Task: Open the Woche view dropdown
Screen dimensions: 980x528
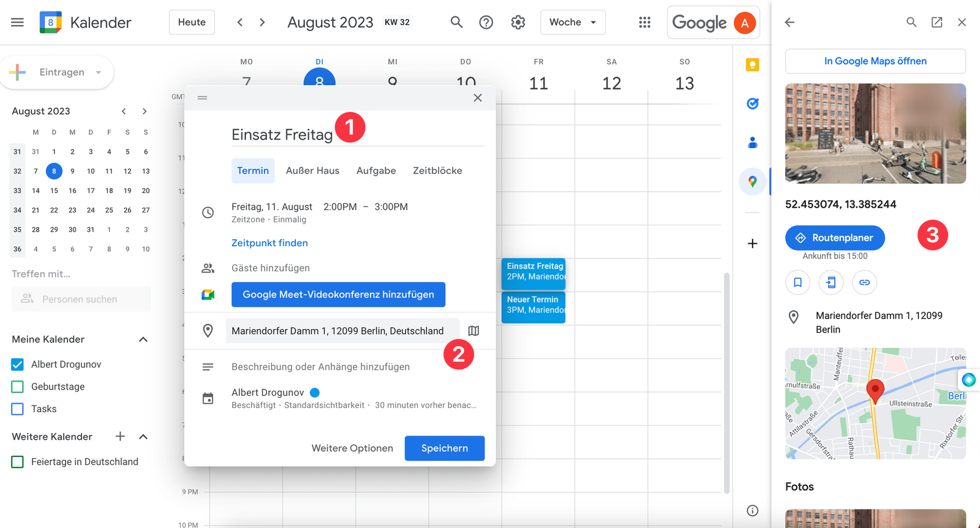Action: [573, 23]
